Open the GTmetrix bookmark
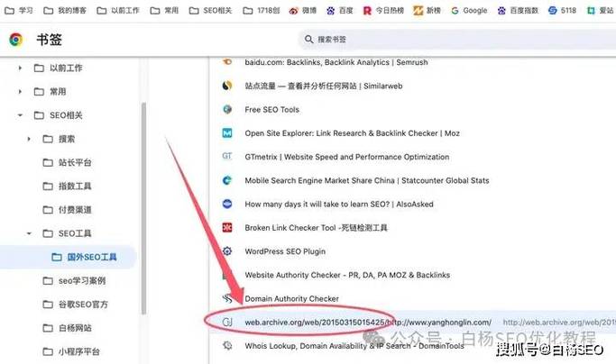The height and width of the screenshot is (364, 616). tap(347, 157)
